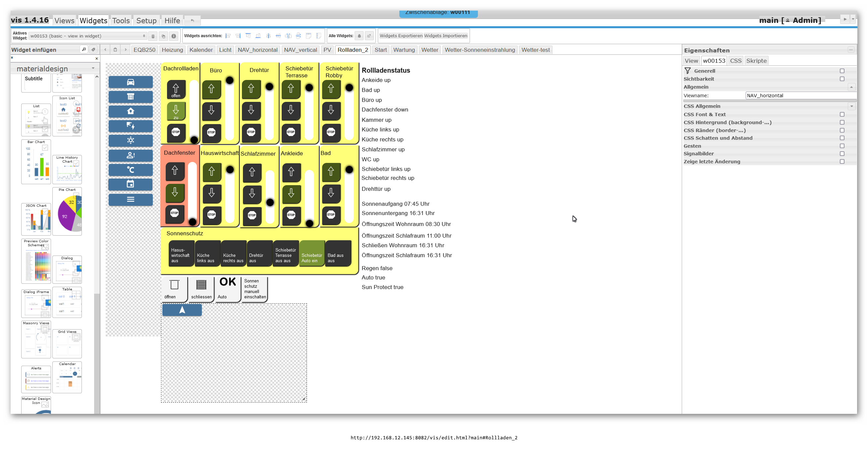Image resolution: width=868 pixels, height=451 pixels.
Task: Lock all widgets with padlock icon
Action: [359, 36]
